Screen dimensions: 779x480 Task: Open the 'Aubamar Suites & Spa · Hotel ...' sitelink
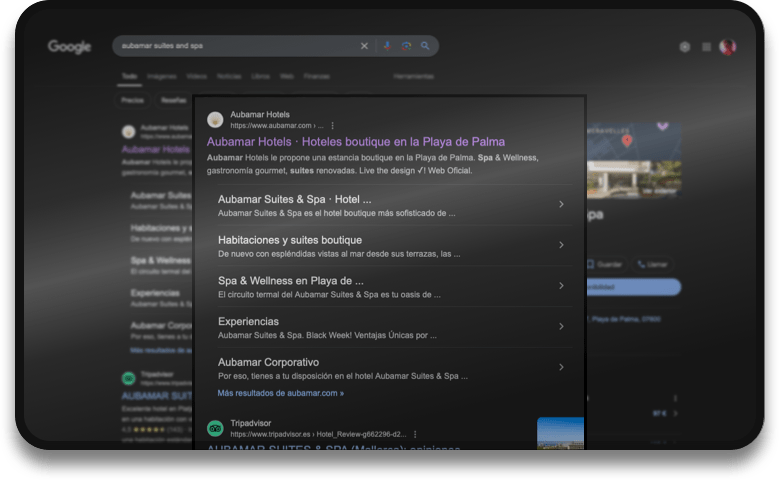(x=295, y=199)
